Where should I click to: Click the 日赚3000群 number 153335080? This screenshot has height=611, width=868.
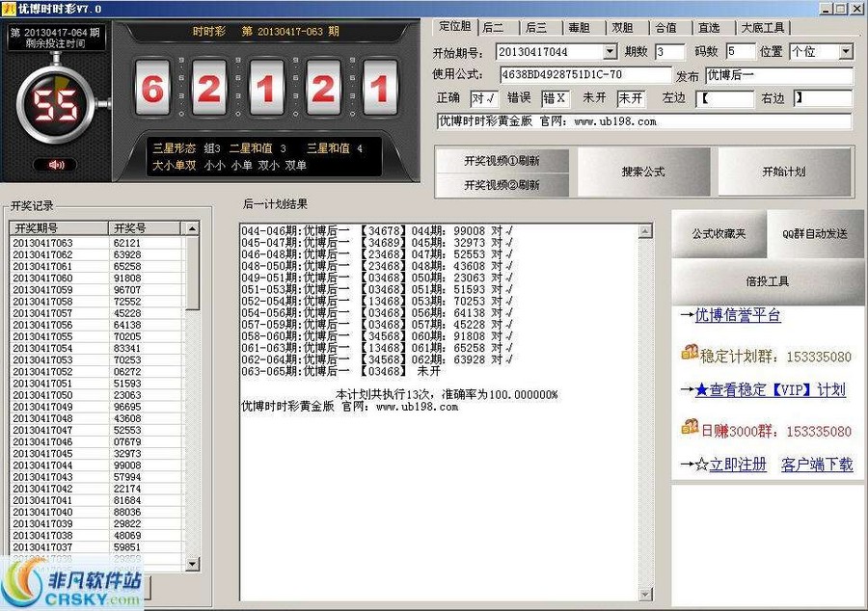click(819, 432)
